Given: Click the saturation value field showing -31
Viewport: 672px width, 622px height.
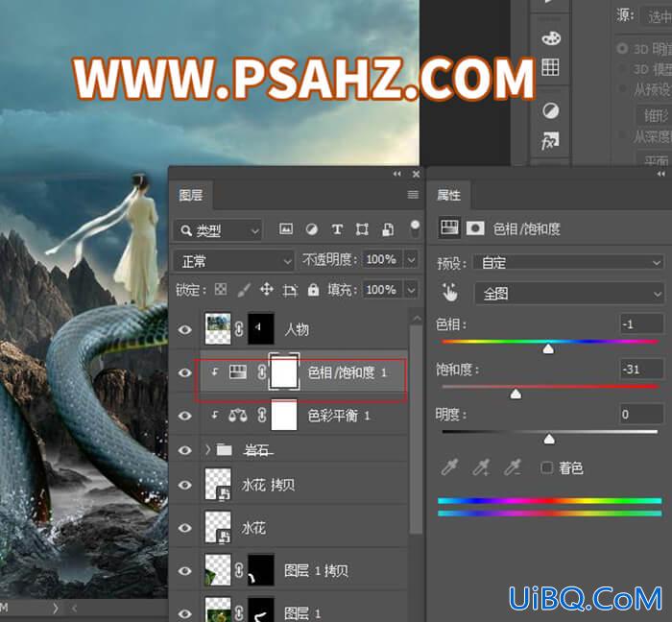Looking at the screenshot, I should 641,369.
